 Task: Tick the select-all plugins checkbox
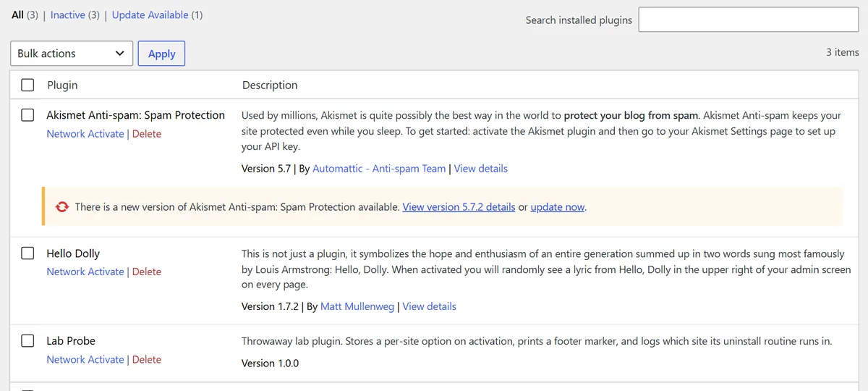click(27, 85)
